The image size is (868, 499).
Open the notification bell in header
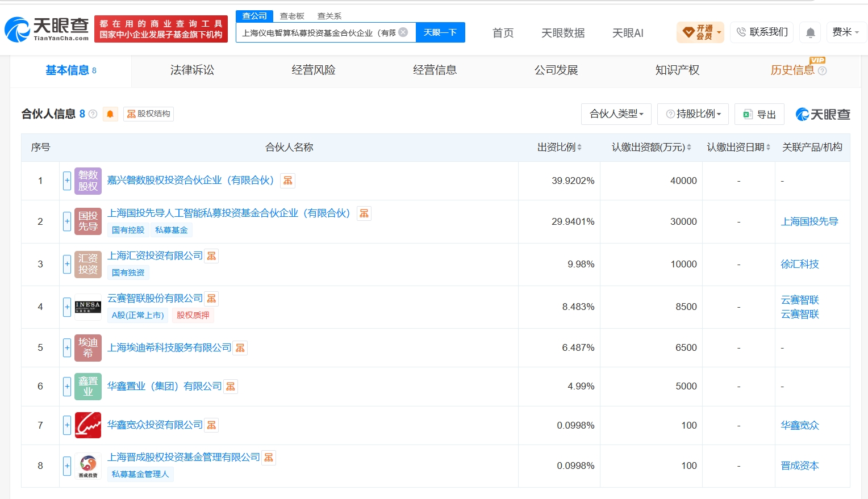pos(811,32)
